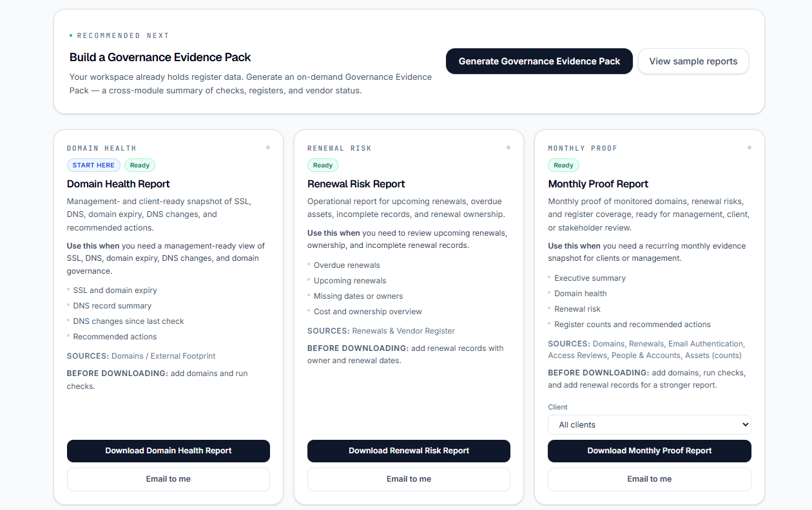This screenshot has height=510, width=812.
Task: Download the Domain Health Report
Action: tap(168, 451)
